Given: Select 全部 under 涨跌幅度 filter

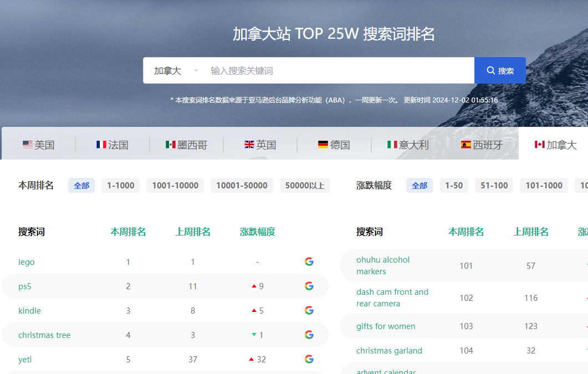Looking at the screenshot, I should [x=420, y=186].
